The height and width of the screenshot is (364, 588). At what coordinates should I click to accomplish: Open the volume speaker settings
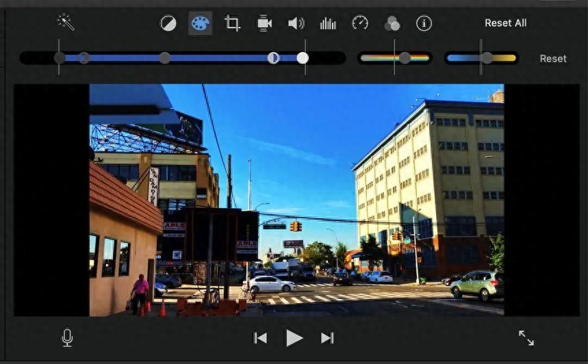click(296, 23)
